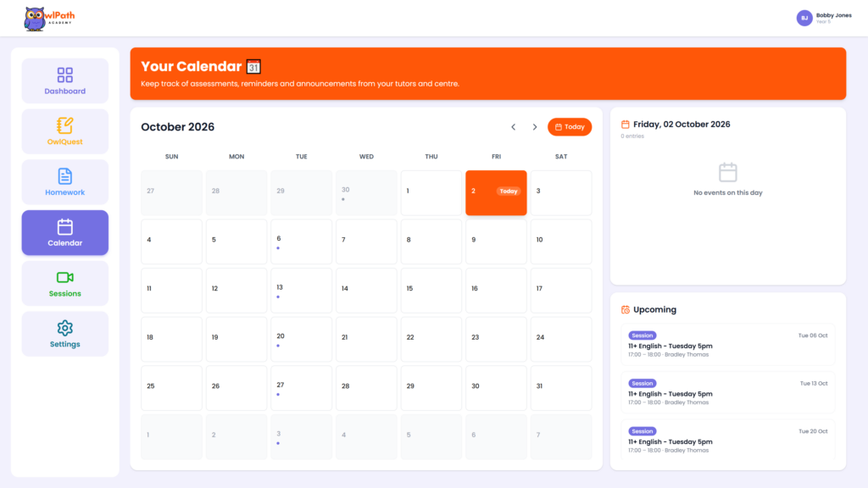868x488 pixels.
Task: Go to the previous month arrow
Action: 513,127
